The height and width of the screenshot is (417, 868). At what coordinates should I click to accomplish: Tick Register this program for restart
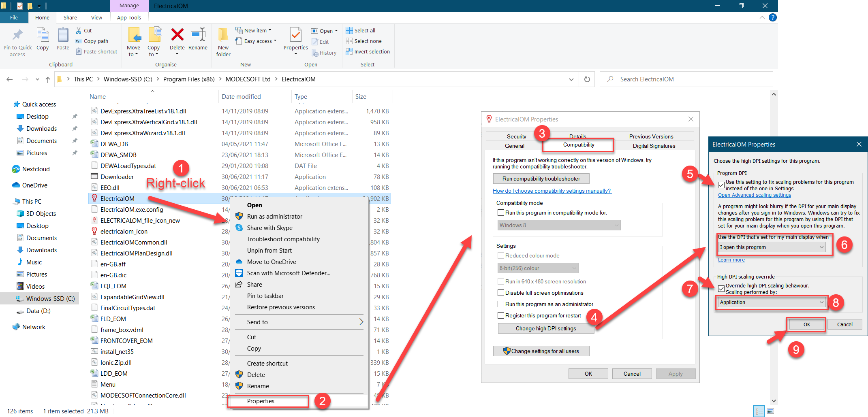click(x=501, y=315)
